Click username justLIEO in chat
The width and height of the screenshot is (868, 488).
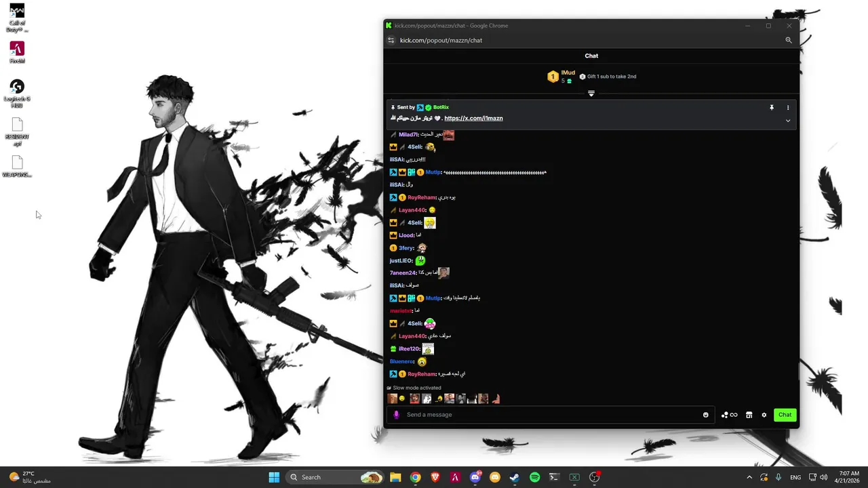(401, 261)
